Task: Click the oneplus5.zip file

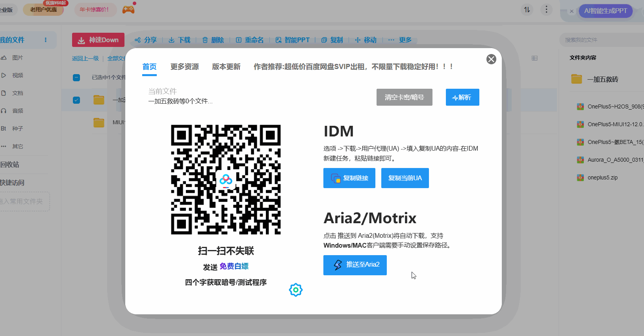Action: 598,177
